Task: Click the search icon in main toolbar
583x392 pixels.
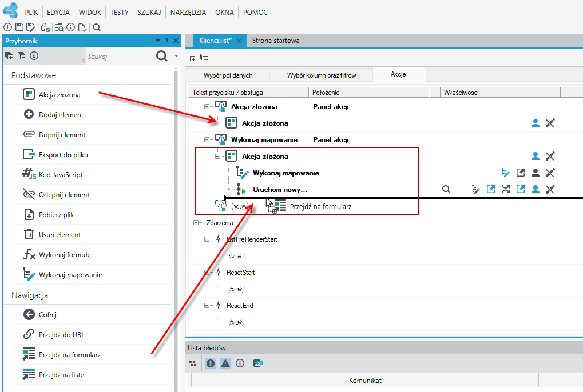Action: point(96,27)
